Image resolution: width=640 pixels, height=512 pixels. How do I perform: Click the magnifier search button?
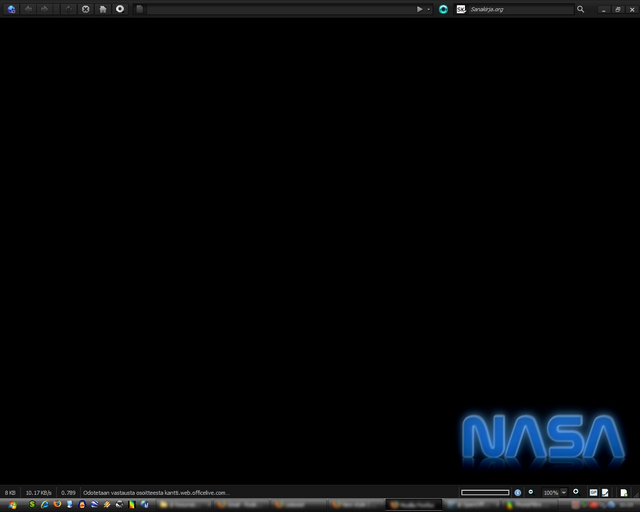(580, 9)
